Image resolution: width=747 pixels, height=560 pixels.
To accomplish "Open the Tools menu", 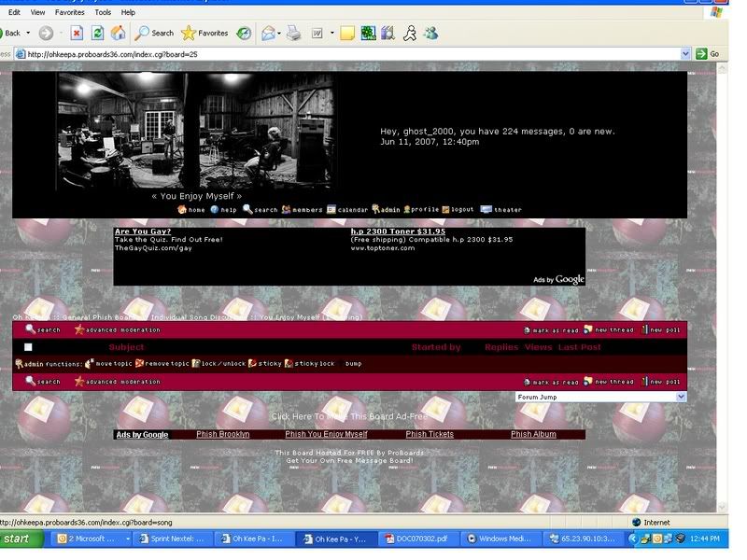I will pos(103,12).
